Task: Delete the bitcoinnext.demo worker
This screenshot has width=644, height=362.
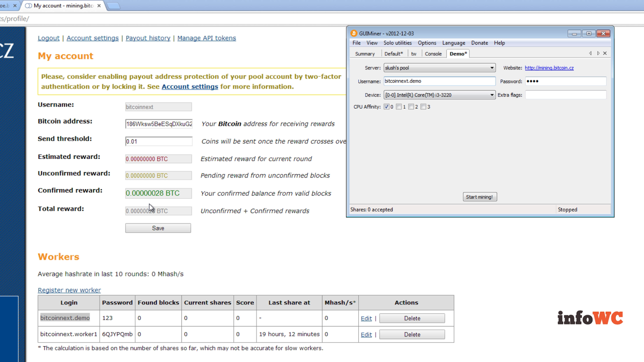Action: [412, 318]
